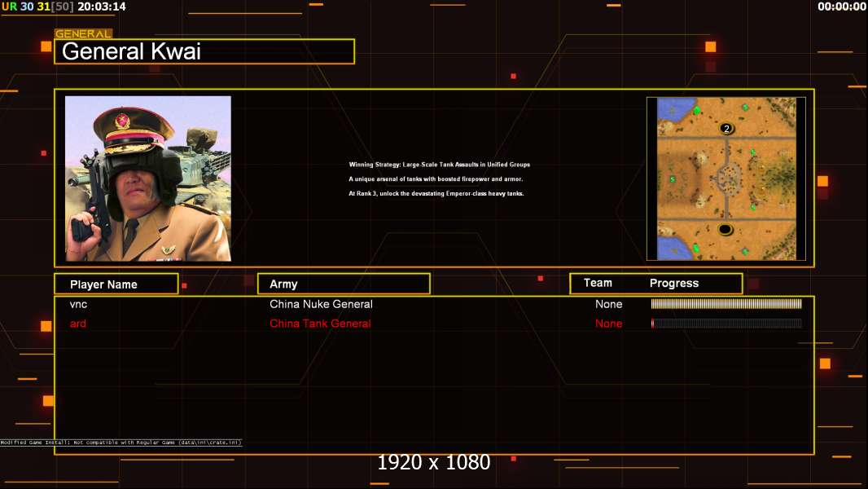Click the unique arsenal of tanks line
The width and height of the screenshot is (868, 489).
436,178
